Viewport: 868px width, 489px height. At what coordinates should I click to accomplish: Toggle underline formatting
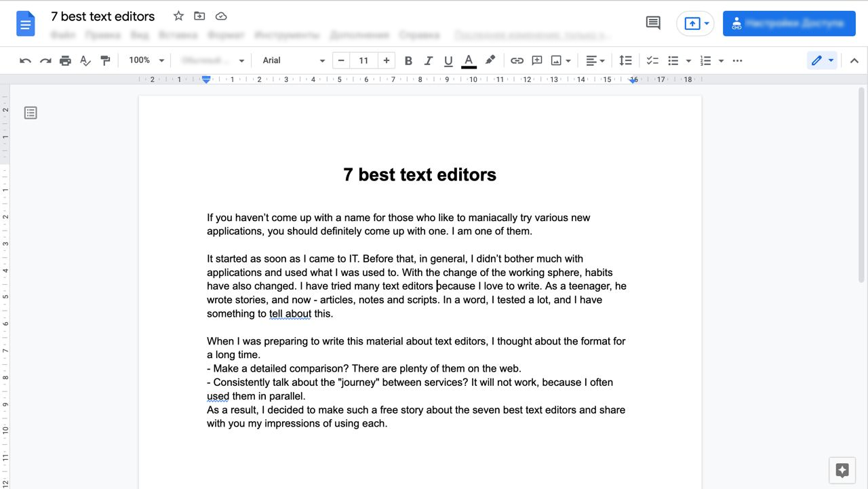448,61
